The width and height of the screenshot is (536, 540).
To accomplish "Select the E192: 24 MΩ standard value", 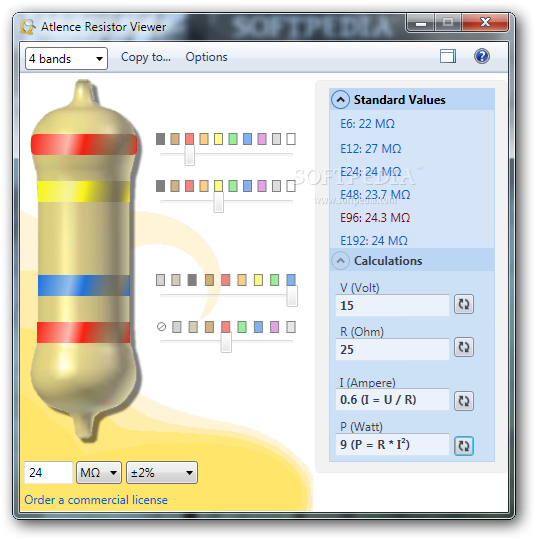I will point(374,240).
